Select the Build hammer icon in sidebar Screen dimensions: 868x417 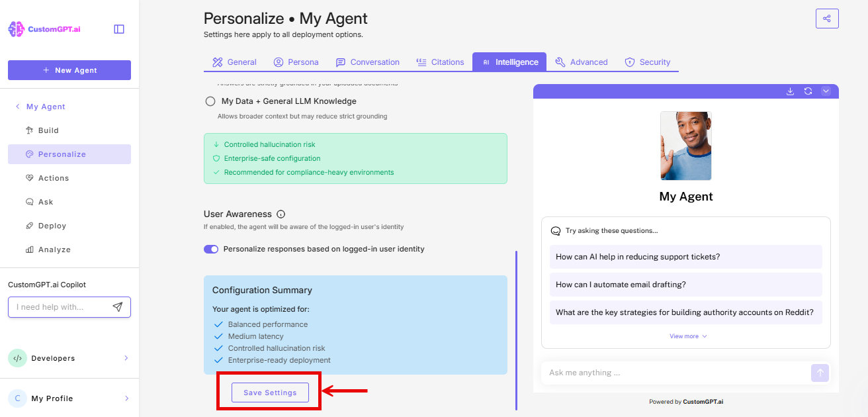click(28, 130)
